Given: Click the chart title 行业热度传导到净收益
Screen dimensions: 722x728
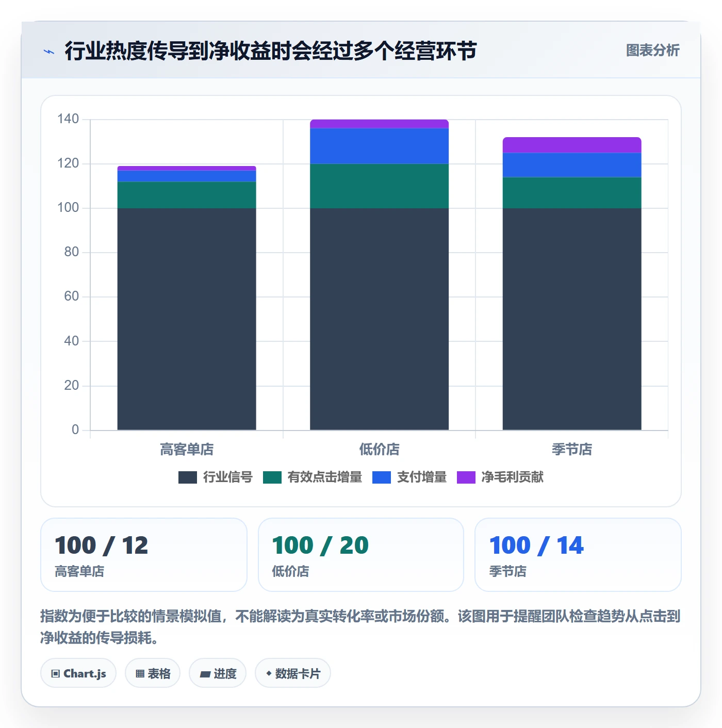Looking at the screenshot, I should [270, 51].
